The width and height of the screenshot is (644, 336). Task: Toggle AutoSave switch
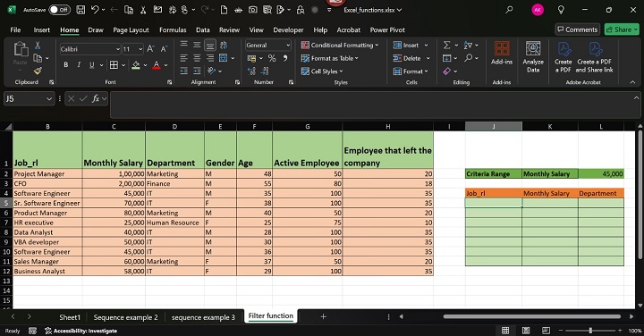click(59, 10)
